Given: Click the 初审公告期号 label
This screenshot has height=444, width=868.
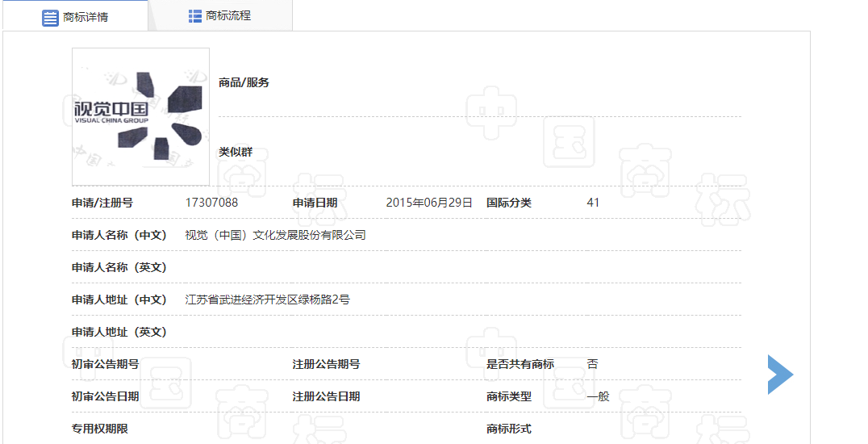Looking at the screenshot, I should click(x=105, y=364).
